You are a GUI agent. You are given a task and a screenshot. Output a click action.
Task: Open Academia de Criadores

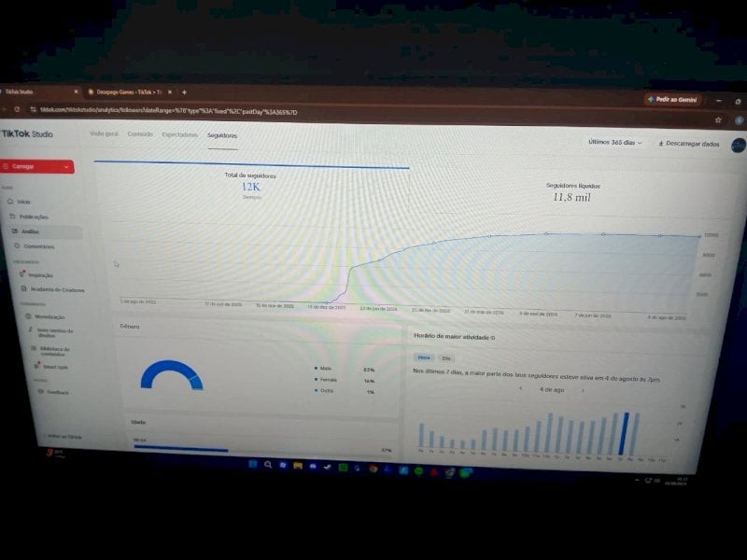pos(52,289)
